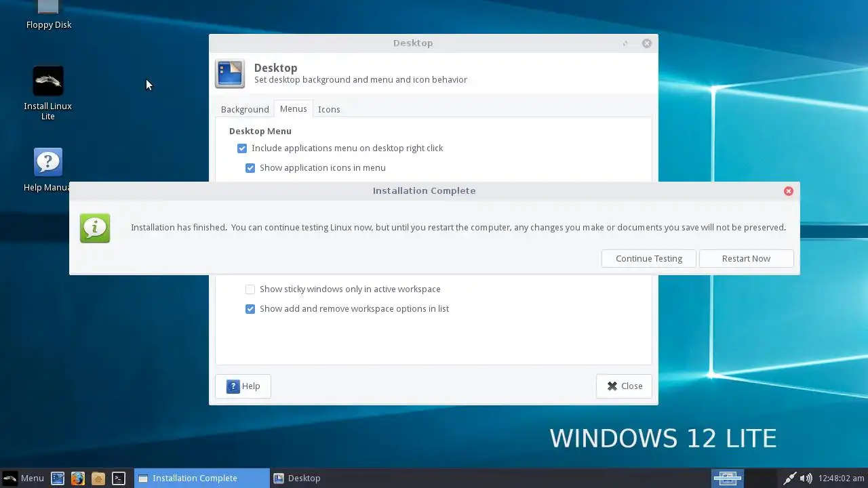This screenshot has width=868, height=488.
Task: Launch the terminal from the taskbar
Action: click(119, 478)
